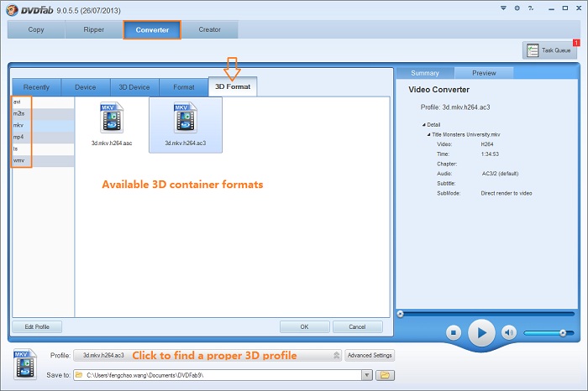This screenshot has height=391, width=588.
Task: Click the Profile field showing 3d.mkv.h264.ac3
Action: [207, 355]
